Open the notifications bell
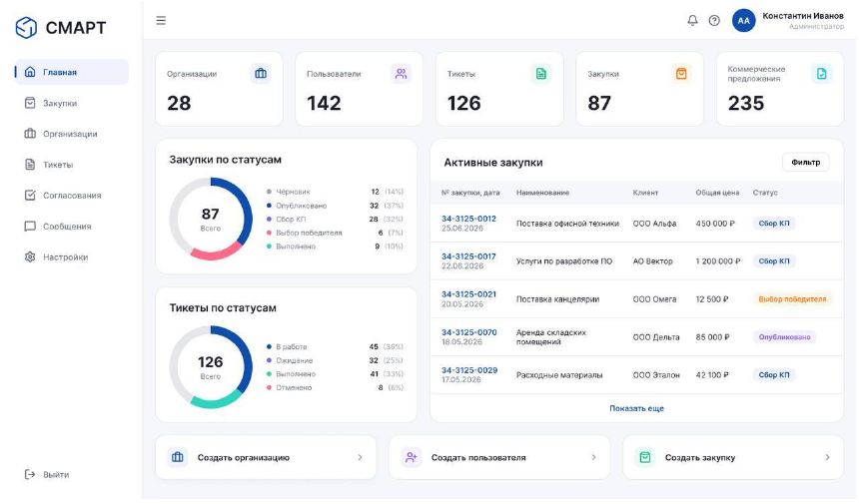 point(694,21)
